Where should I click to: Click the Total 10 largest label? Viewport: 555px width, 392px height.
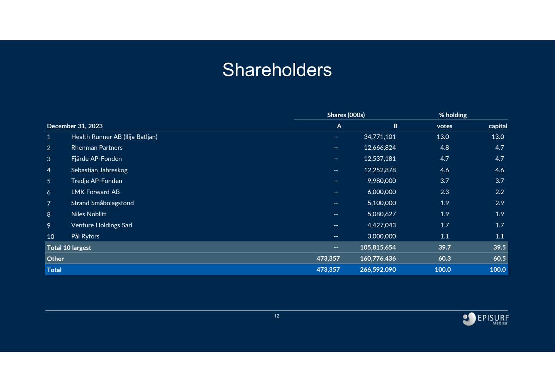pyautogui.click(x=69, y=247)
